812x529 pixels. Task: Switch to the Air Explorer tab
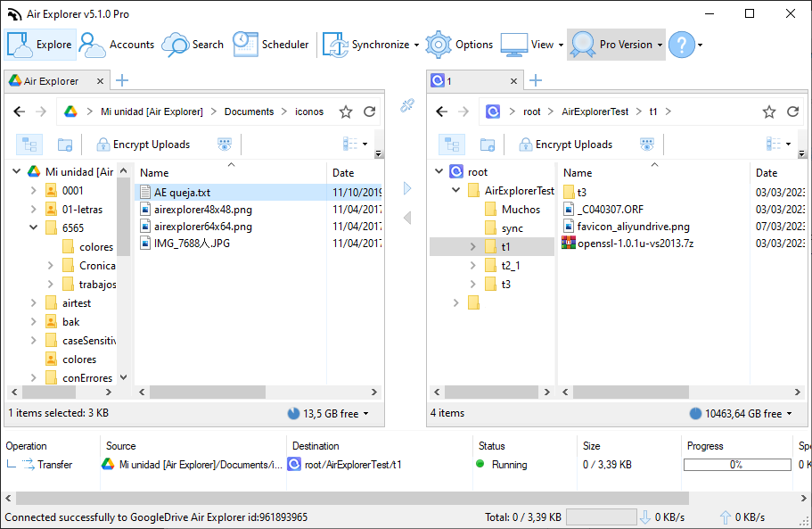pyautogui.click(x=51, y=81)
